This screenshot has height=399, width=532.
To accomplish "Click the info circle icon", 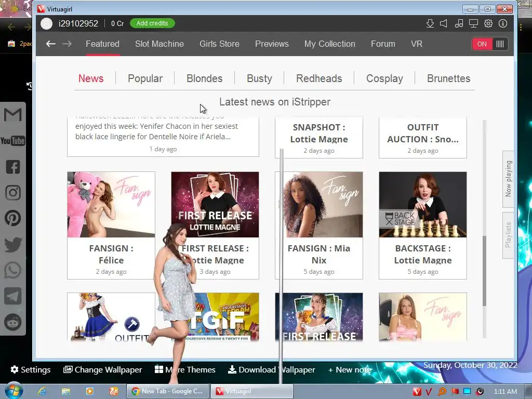I will [x=503, y=23].
